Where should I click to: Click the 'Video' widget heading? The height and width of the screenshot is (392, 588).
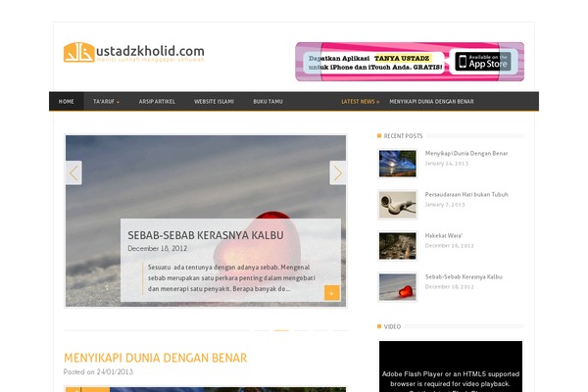pyautogui.click(x=392, y=326)
